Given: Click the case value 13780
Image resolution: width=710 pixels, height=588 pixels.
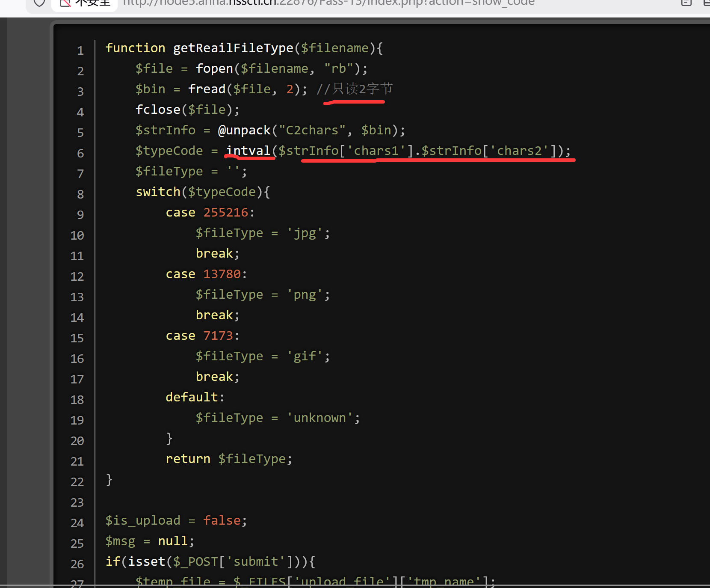Looking at the screenshot, I should (x=222, y=274).
